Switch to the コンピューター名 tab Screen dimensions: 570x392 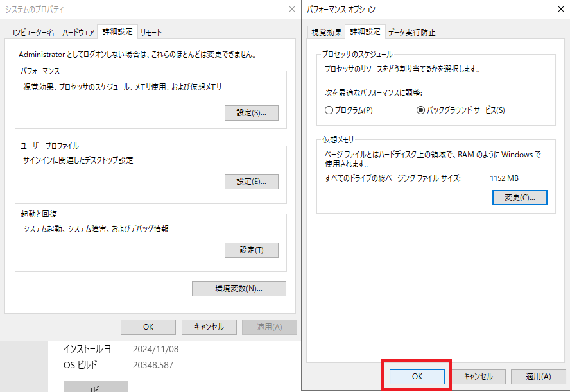click(31, 32)
